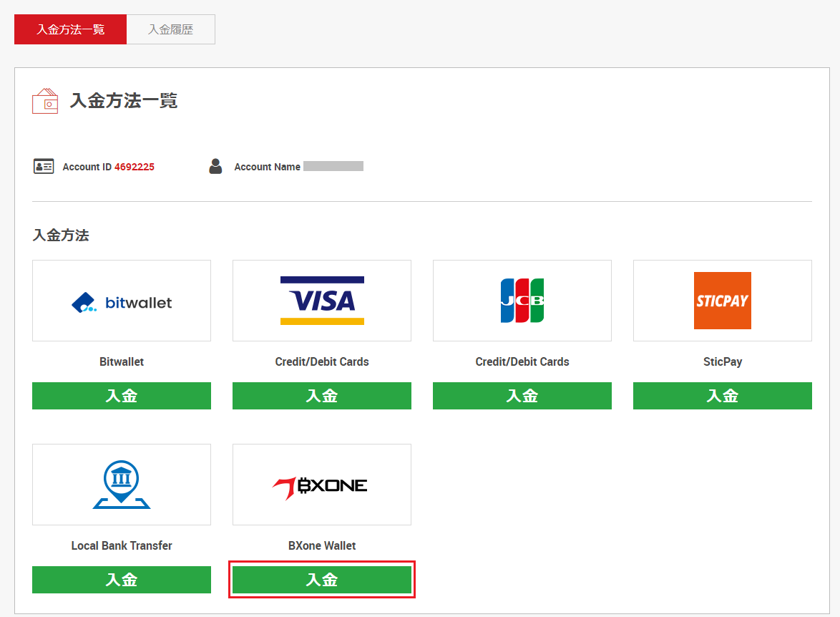840x617 pixels.
Task: Click the Local Bank Transfer label
Action: click(122, 545)
